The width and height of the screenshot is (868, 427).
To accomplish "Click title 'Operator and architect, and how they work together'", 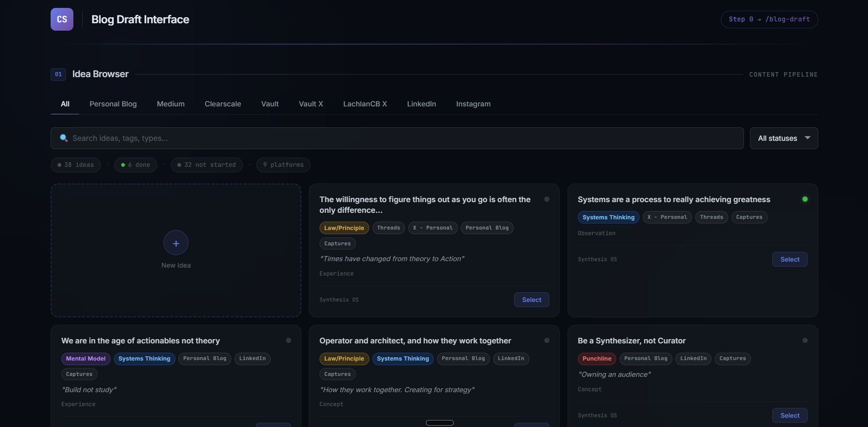I will tap(415, 341).
